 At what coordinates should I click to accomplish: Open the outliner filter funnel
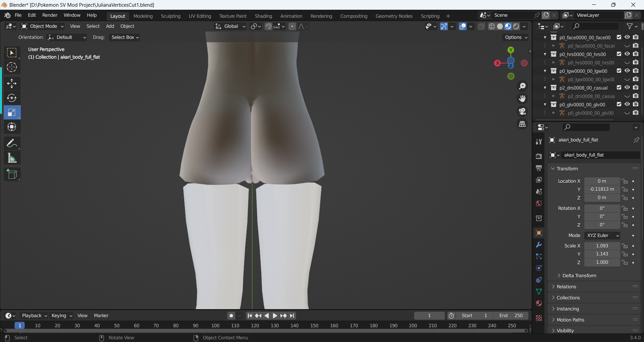click(630, 26)
